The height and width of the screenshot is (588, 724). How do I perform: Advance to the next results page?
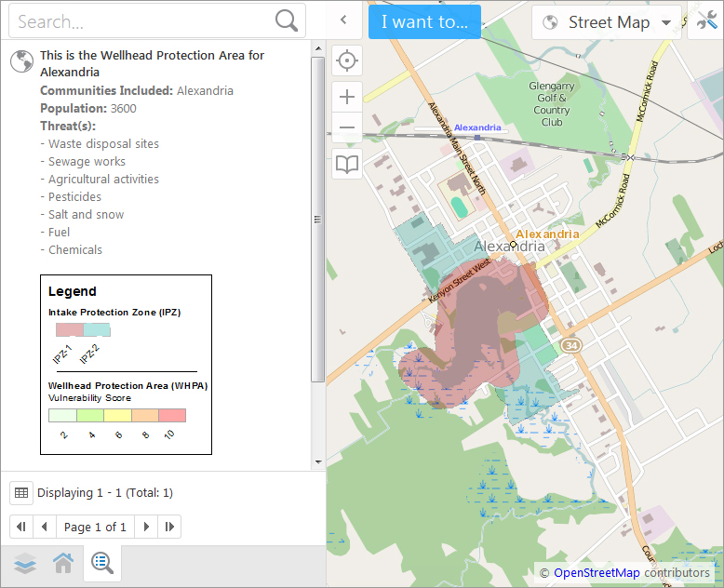pyautogui.click(x=145, y=527)
